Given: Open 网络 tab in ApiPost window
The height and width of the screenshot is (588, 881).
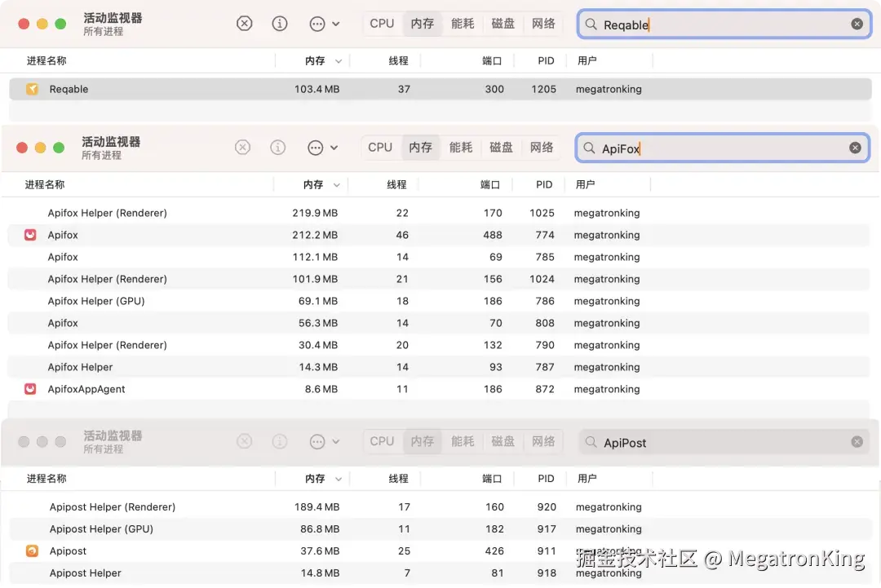Looking at the screenshot, I should pos(543,441).
